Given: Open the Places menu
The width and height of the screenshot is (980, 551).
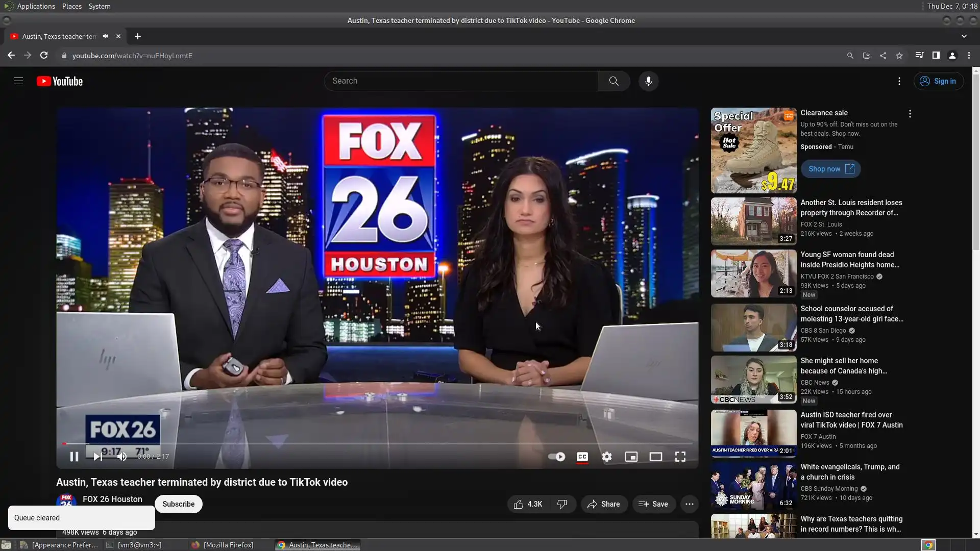Looking at the screenshot, I should [71, 6].
